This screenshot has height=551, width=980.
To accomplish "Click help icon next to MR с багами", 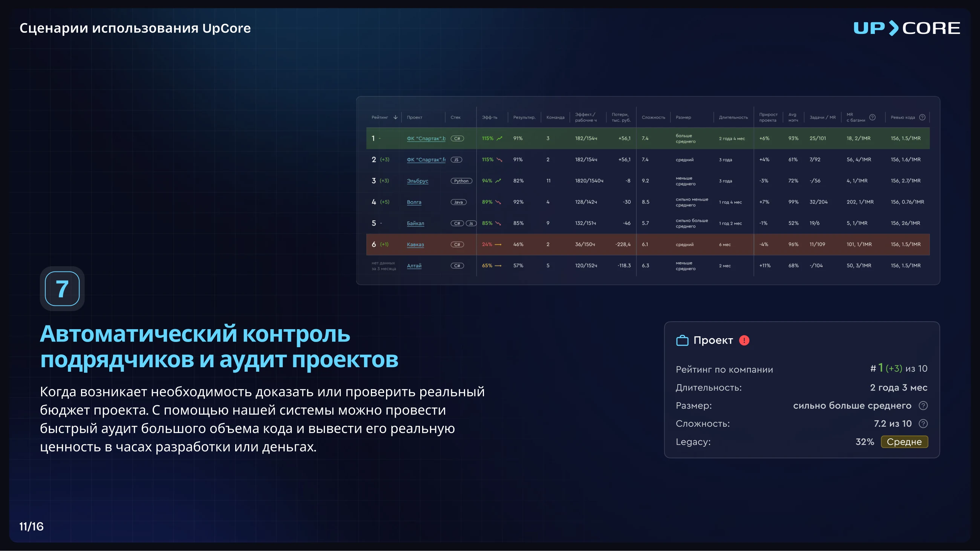I will [x=872, y=117].
